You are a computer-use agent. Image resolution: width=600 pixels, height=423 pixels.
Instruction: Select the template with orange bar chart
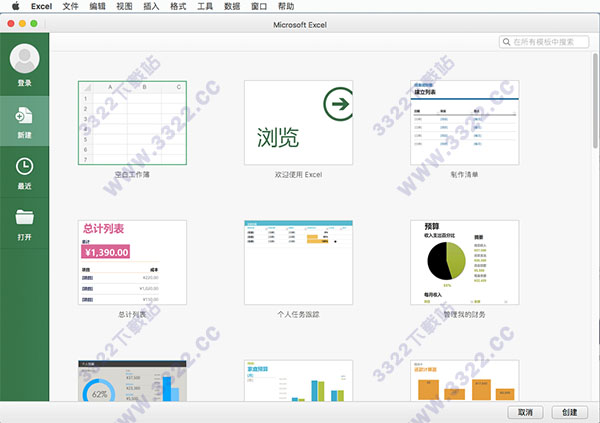click(x=465, y=381)
